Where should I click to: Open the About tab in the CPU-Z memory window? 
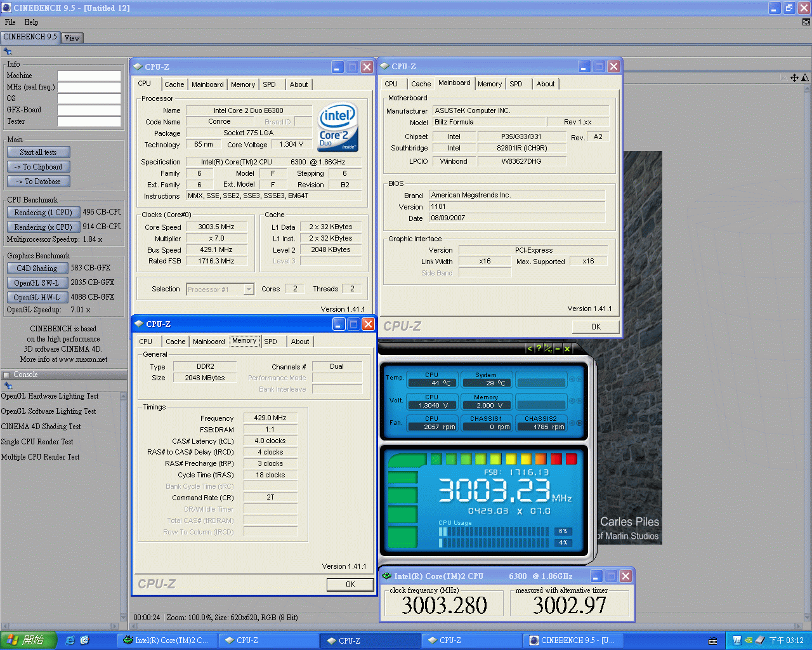click(x=300, y=342)
